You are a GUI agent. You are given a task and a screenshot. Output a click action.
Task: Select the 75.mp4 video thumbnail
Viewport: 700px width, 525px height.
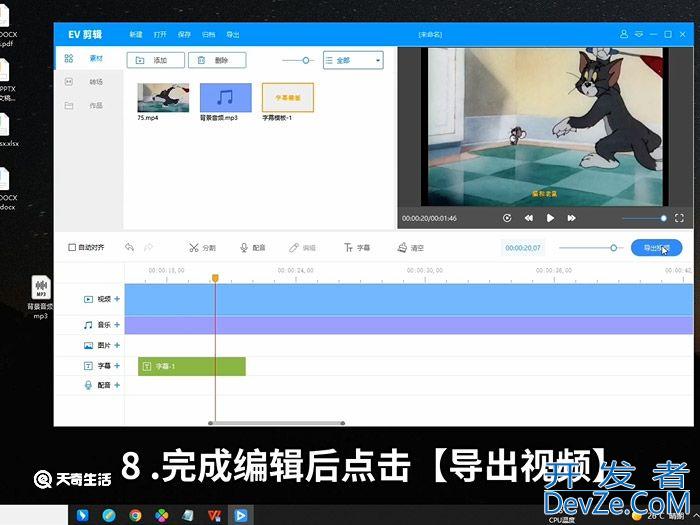click(163, 97)
